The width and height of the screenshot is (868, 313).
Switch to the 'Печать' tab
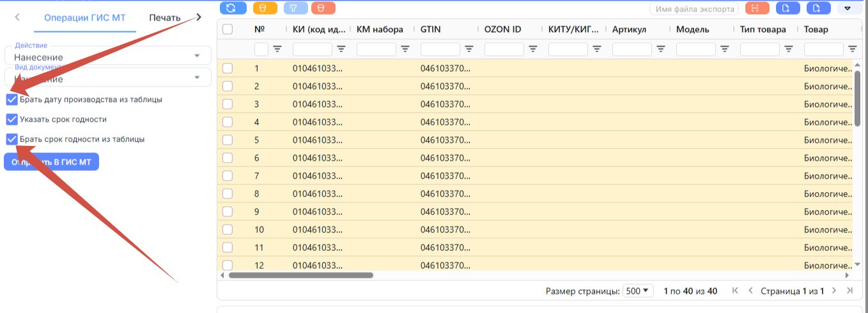click(165, 17)
